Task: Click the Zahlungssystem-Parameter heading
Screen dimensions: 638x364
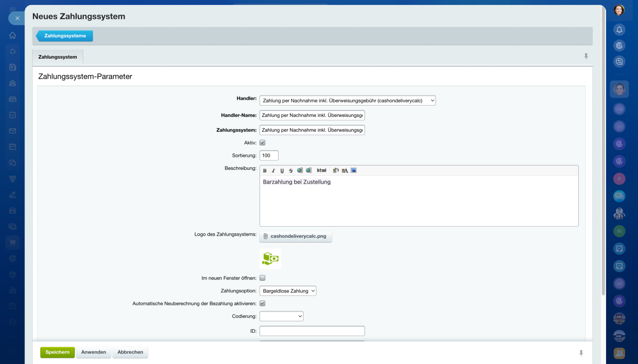Action: point(85,77)
